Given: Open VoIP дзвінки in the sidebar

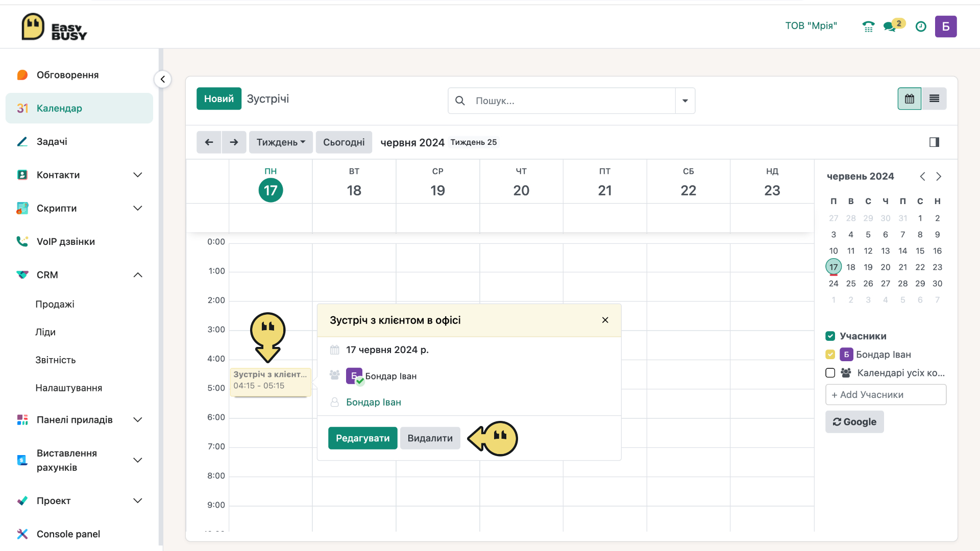Looking at the screenshot, I should (x=79, y=242).
